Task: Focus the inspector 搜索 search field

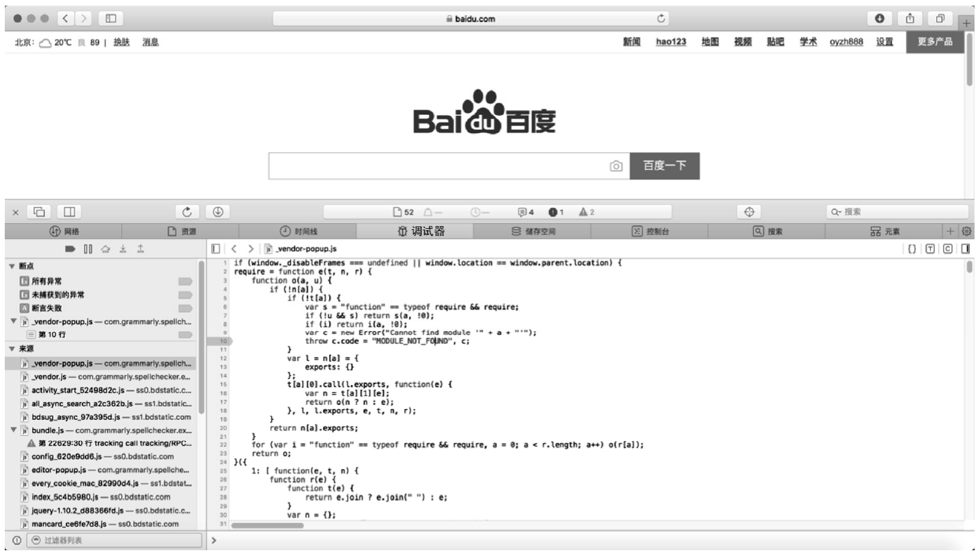Action: 897,212
